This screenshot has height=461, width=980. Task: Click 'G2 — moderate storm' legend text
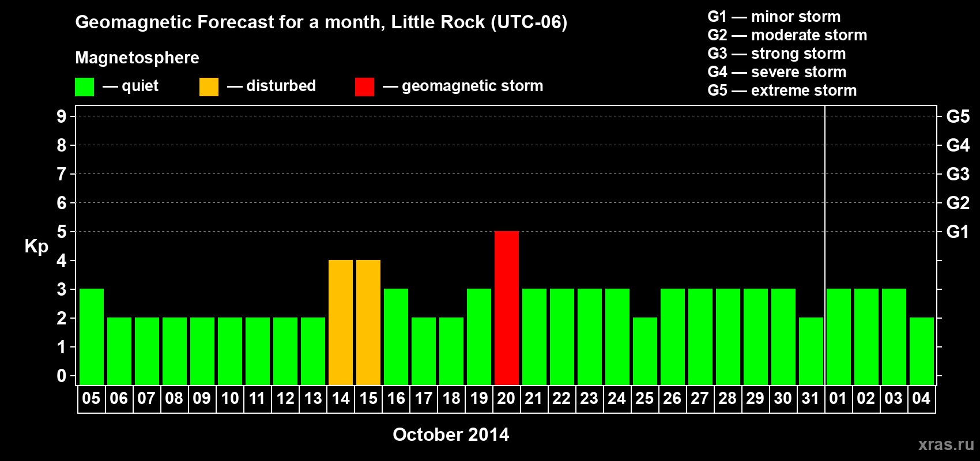(x=787, y=35)
